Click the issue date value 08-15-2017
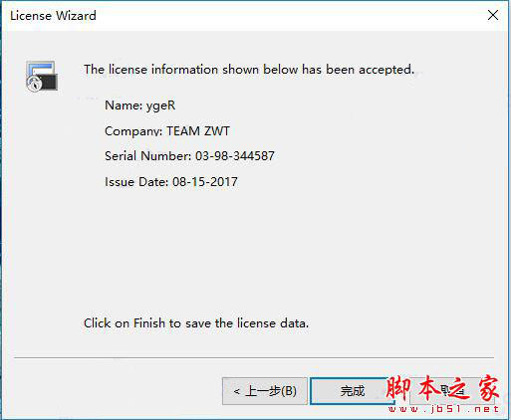 coord(205,182)
